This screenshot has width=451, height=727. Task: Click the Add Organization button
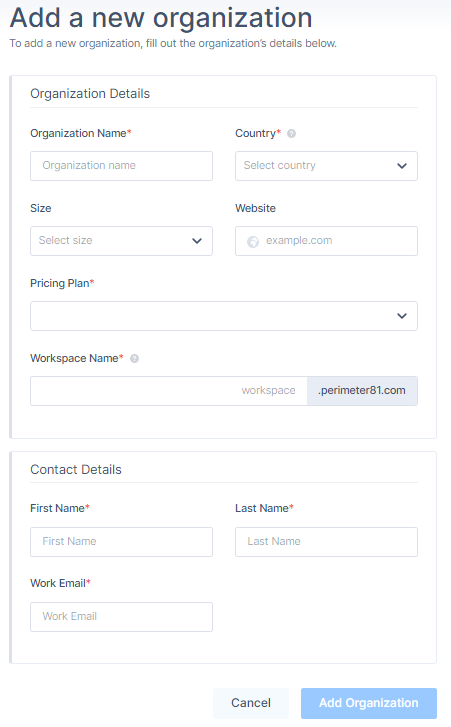tap(369, 703)
